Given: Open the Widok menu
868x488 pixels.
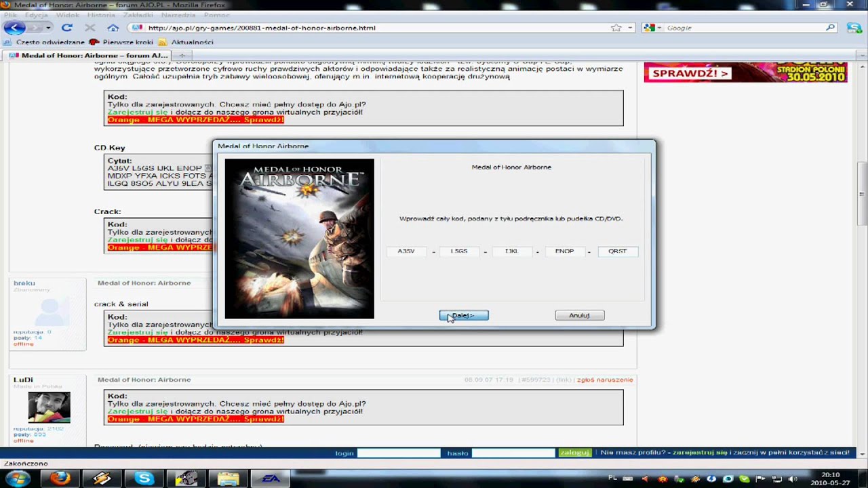Looking at the screenshot, I should click(x=68, y=15).
